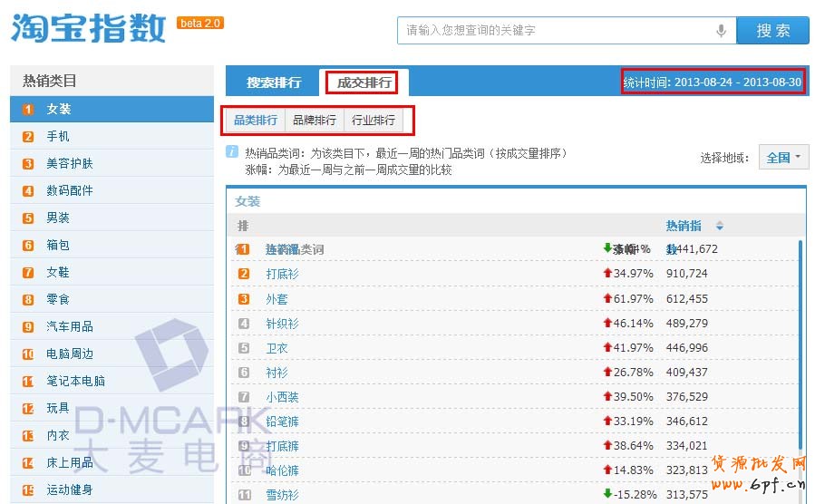Open the 打底衫 keyword link

tap(282, 274)
